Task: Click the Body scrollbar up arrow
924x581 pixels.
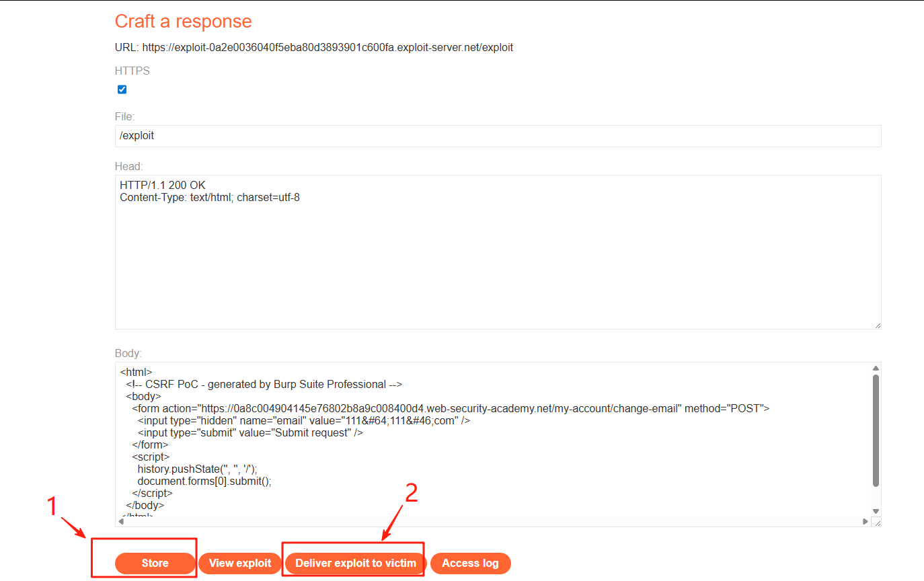Action: tap(876, 368)
